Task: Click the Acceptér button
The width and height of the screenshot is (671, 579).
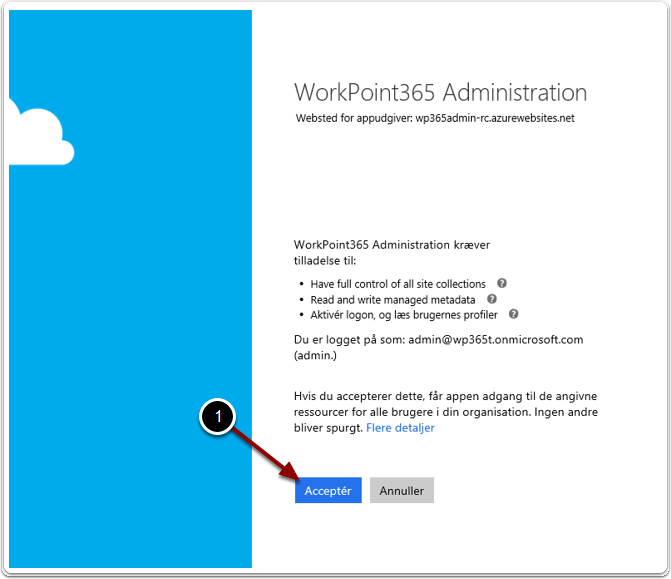Action: point(328,490)
